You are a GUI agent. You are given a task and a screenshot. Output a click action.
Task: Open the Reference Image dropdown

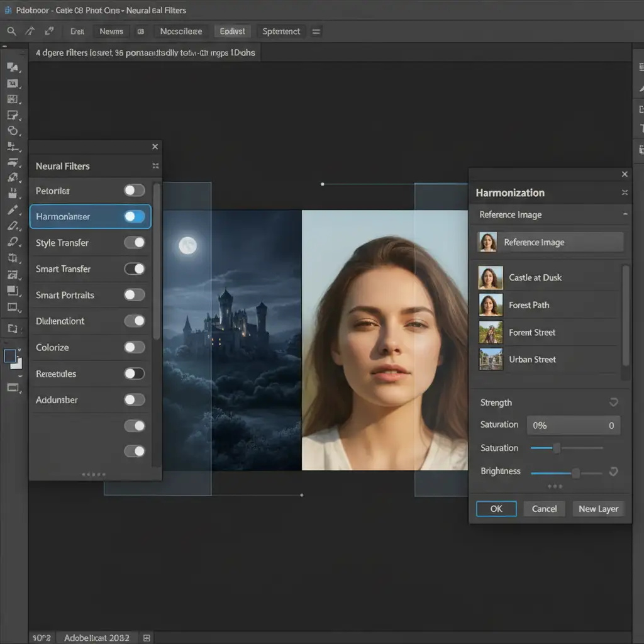click(551, 242)
